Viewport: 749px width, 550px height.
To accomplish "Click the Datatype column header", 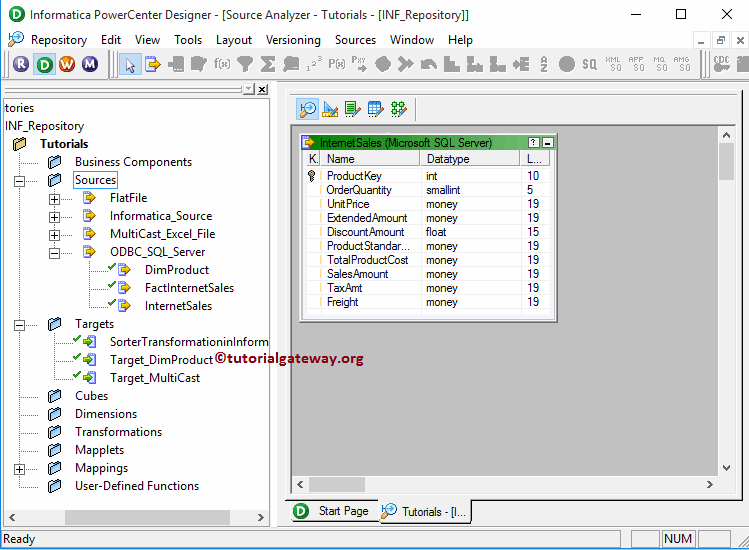I will pyautogui.click(x=470, y=159).
